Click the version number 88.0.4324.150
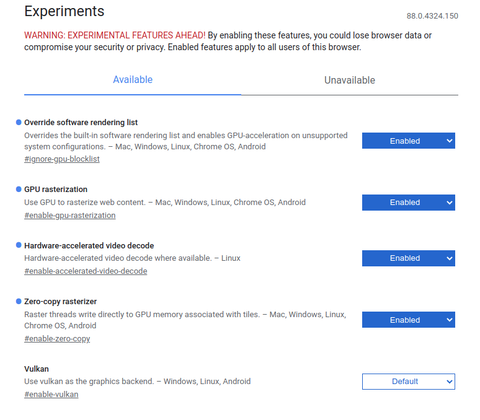480x420 pixels. (432, 16)
